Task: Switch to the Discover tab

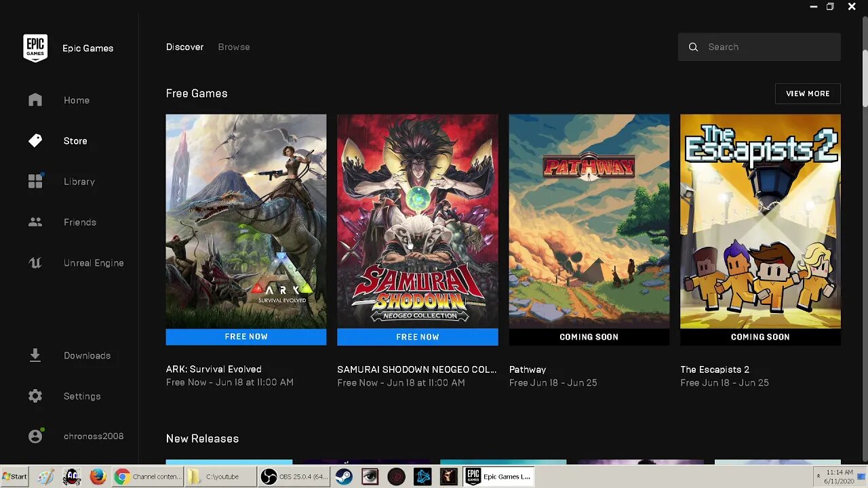Action: pos(184,47)
